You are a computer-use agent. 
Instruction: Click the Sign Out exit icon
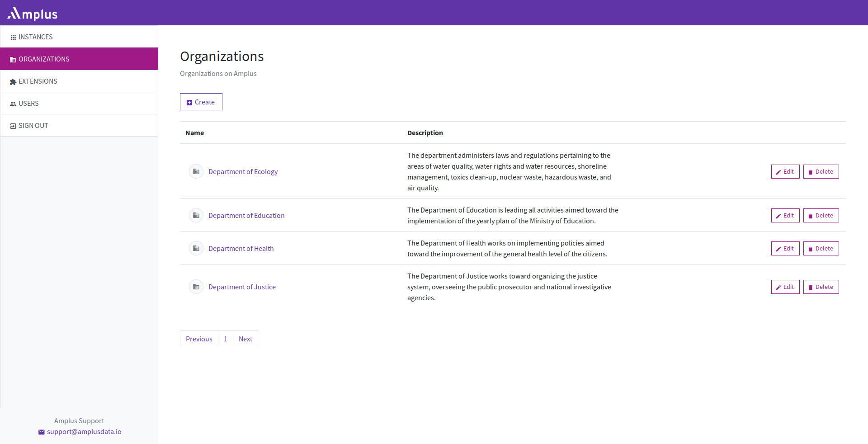[x=13, y=126]
